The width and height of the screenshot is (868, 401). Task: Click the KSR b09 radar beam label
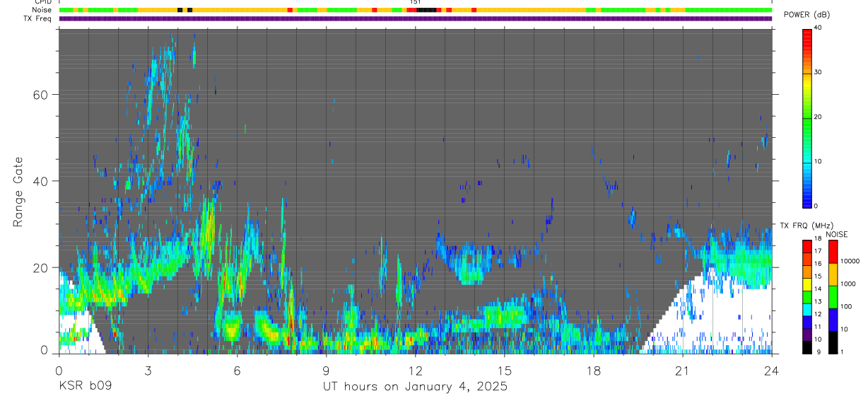[85, 387]
